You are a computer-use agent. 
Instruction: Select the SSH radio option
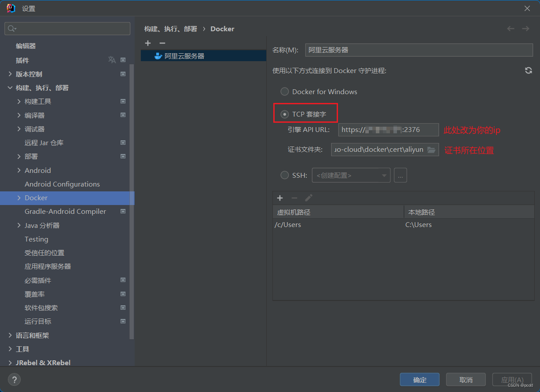coord(285,175)
